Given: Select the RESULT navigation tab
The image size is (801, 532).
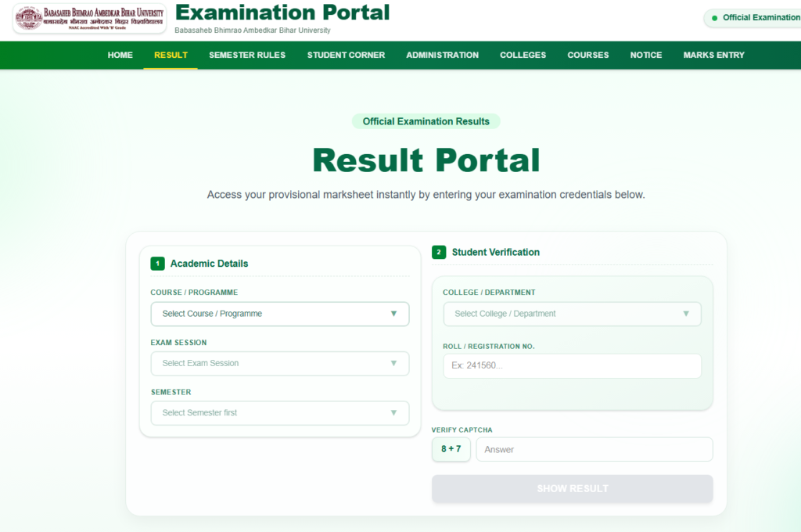Looking at the screenshot, I should tap(171, 56).
